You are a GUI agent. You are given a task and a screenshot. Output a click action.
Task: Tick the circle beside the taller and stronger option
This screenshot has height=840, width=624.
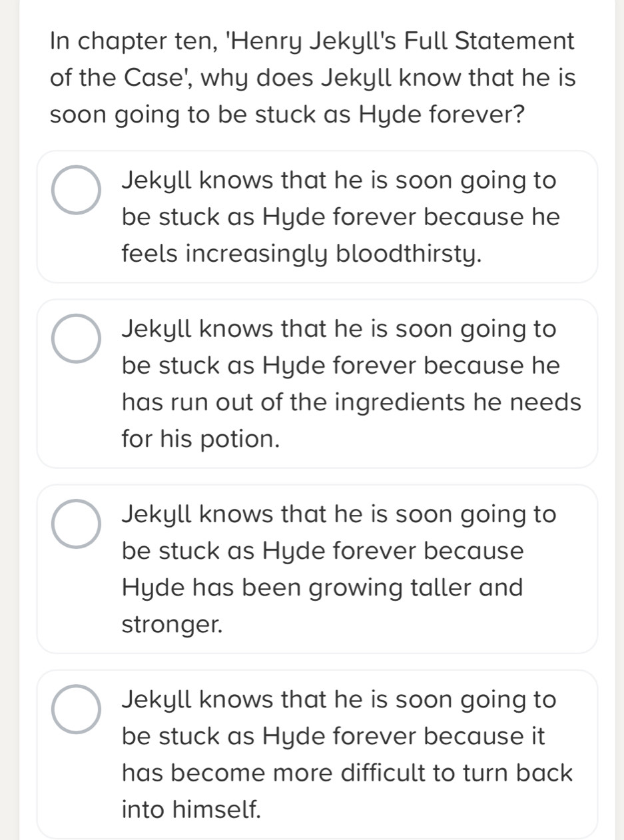click(x=77, y=524)
